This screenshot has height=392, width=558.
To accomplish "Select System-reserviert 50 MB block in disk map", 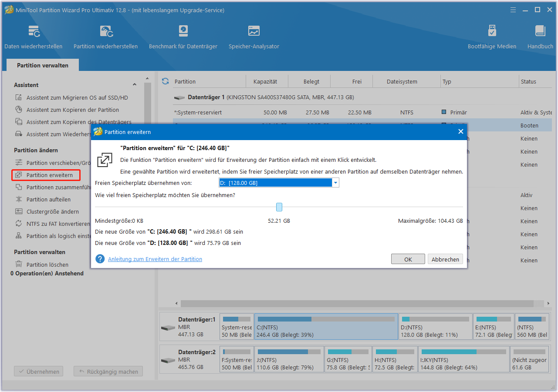I will [x=237, y=327].
